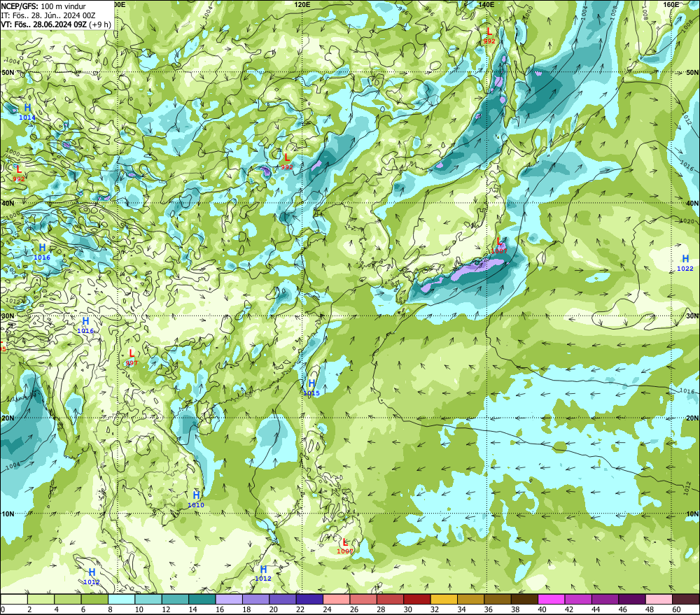Select the light cyan 8–10 legend swatch
Viewport: 700px width, 615px height.
(121, 599)
